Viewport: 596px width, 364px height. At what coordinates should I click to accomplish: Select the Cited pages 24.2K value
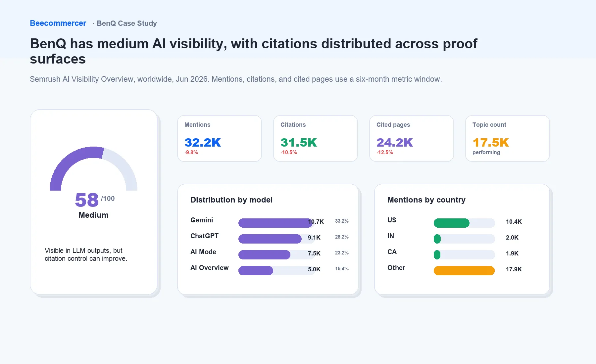point(395,143)
